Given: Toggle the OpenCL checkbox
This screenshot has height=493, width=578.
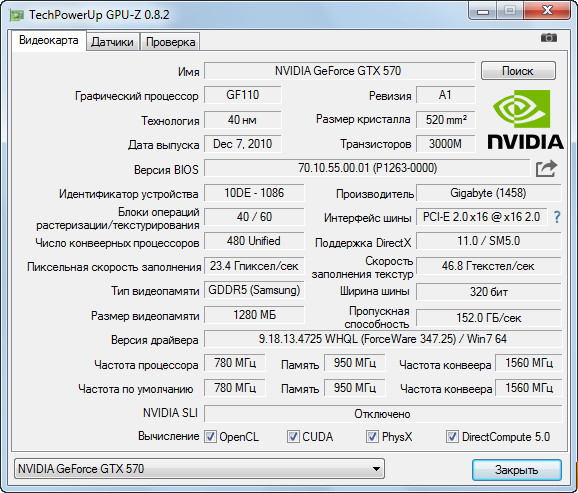Looking at the screenshot, I should (210, 437).
